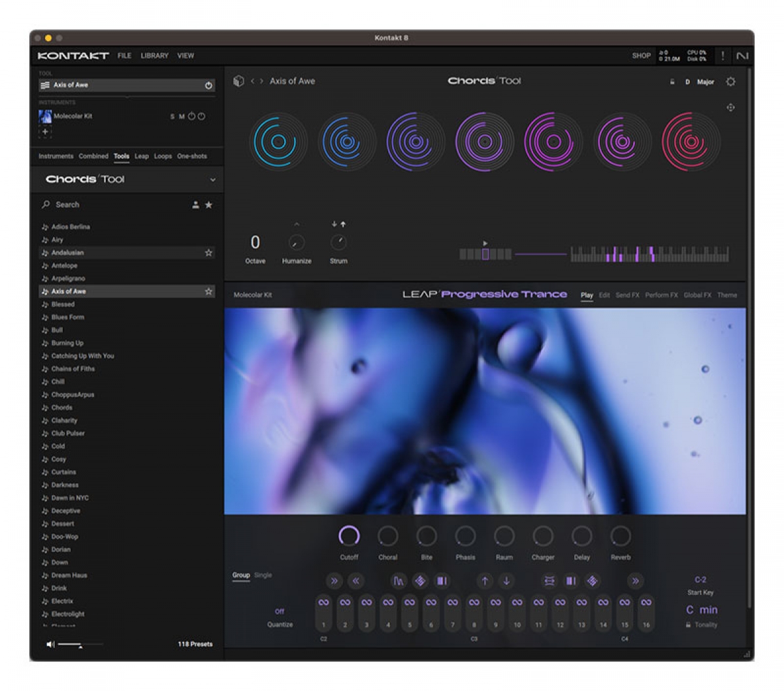Screen dimensions: 784x691
Task: Open the Theme tab
Action: [727, 295]
